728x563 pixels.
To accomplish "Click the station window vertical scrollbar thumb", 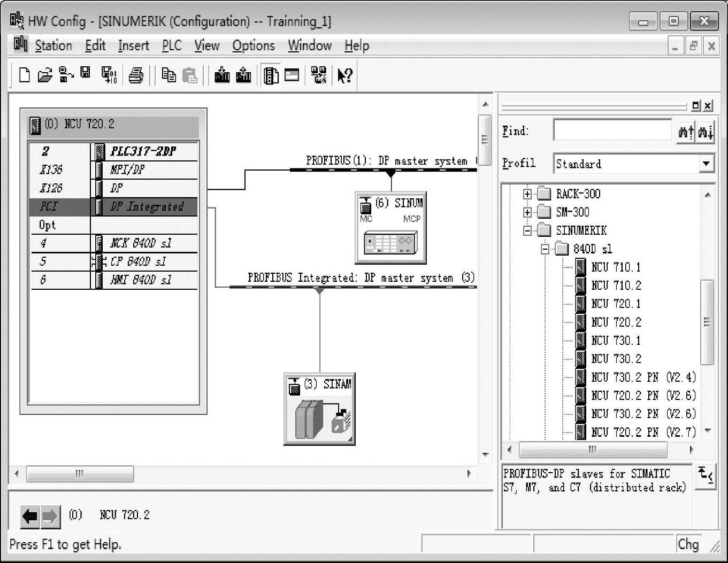I will 485,140.
